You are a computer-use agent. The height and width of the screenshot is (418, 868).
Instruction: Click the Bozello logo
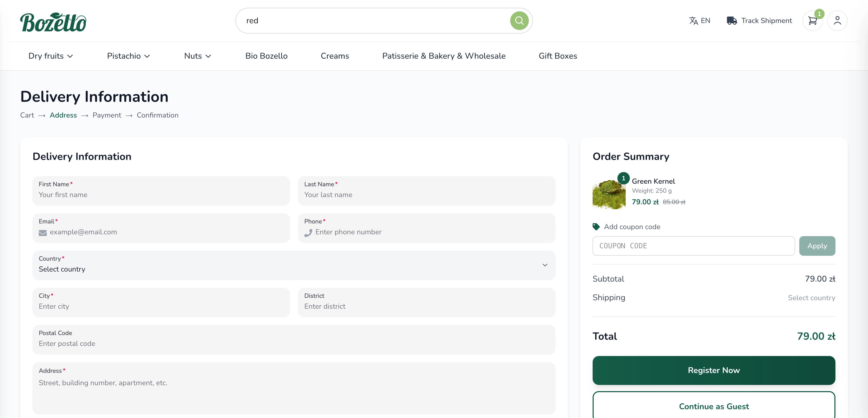(x=53, y=22)
